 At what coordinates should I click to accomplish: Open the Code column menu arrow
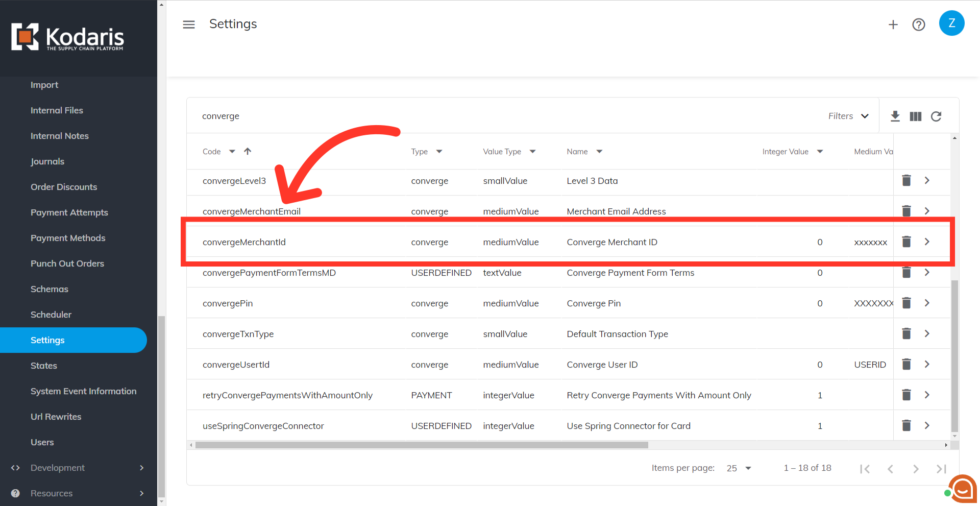tap(232, 151)
